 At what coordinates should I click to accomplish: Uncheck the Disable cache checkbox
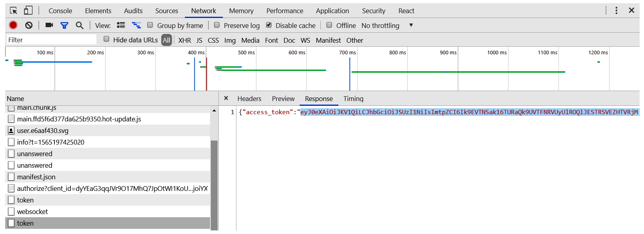coord(269,25)
